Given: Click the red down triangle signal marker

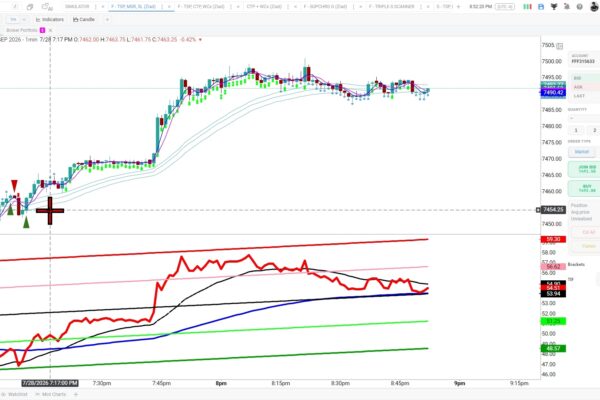Looking at the screenshot, I should [14, 186].
